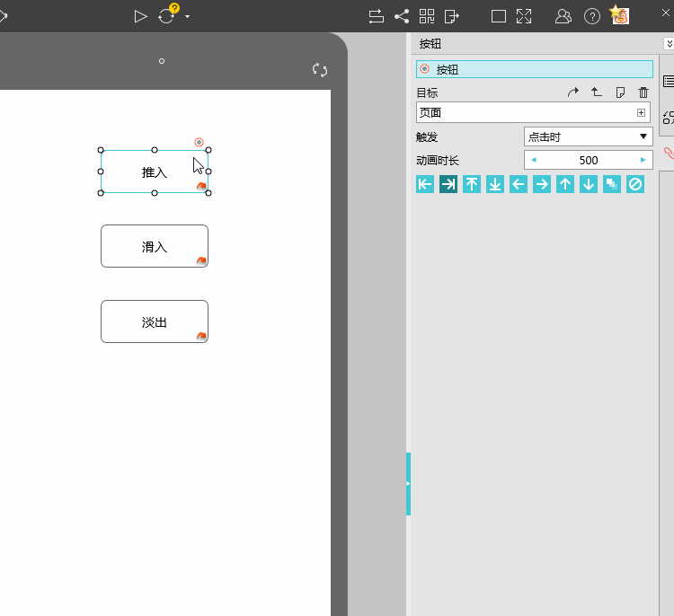Viewport: 674px width, 616px height.
Task: Open the 触发 dropdown showing 点击时
Action: (x=588, y=137)
